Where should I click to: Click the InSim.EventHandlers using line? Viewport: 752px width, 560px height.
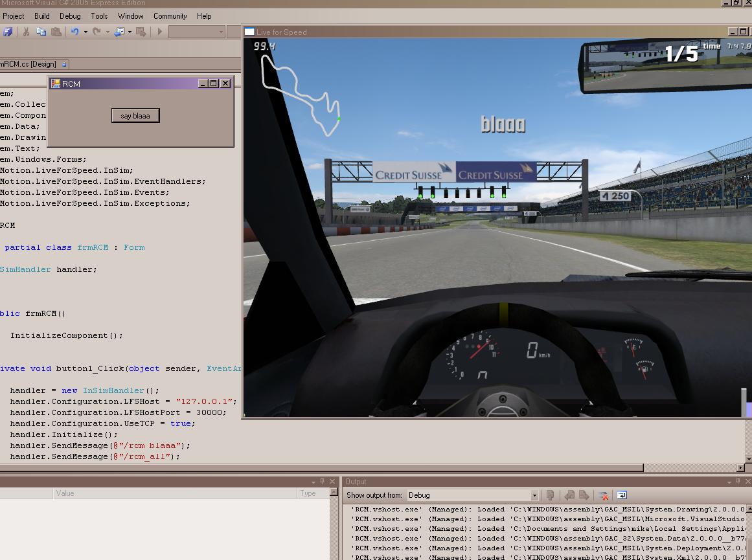coord(102,181)
